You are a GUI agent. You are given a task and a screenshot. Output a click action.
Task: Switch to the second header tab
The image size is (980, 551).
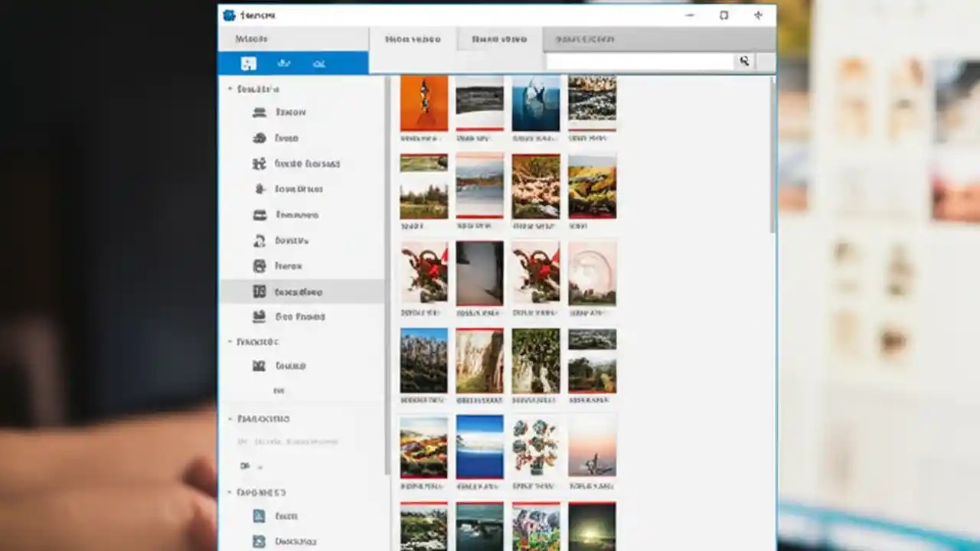click(x=498, y=39)
